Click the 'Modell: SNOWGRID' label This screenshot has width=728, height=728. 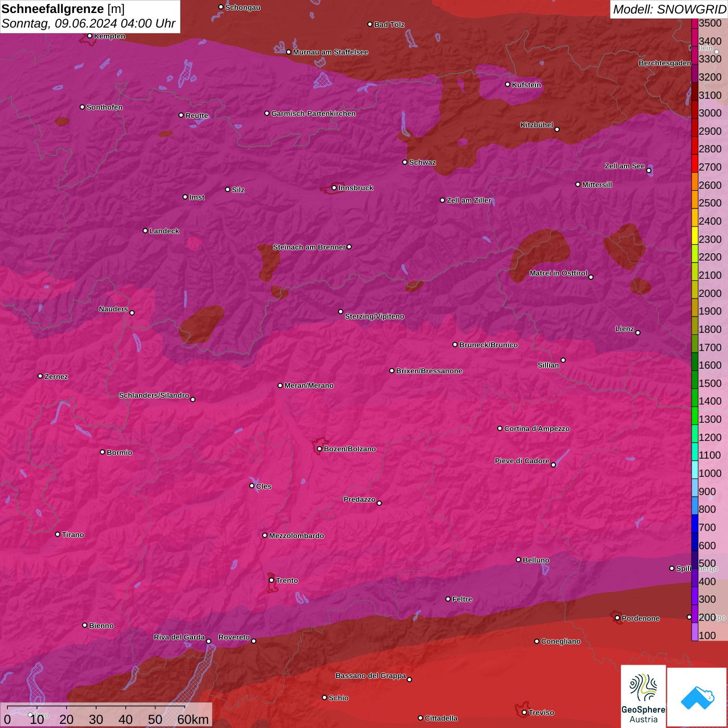click(x=669, y=9)
